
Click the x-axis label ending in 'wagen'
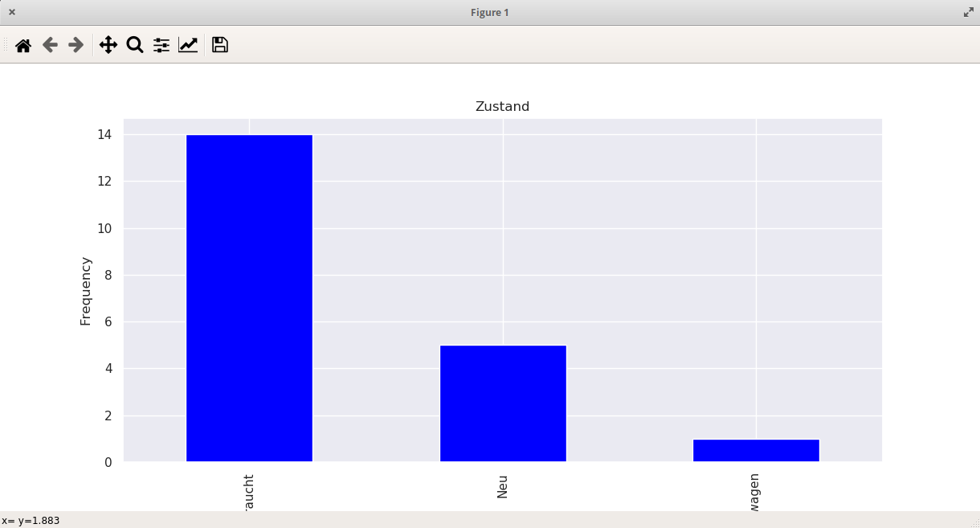coord(756,492)
